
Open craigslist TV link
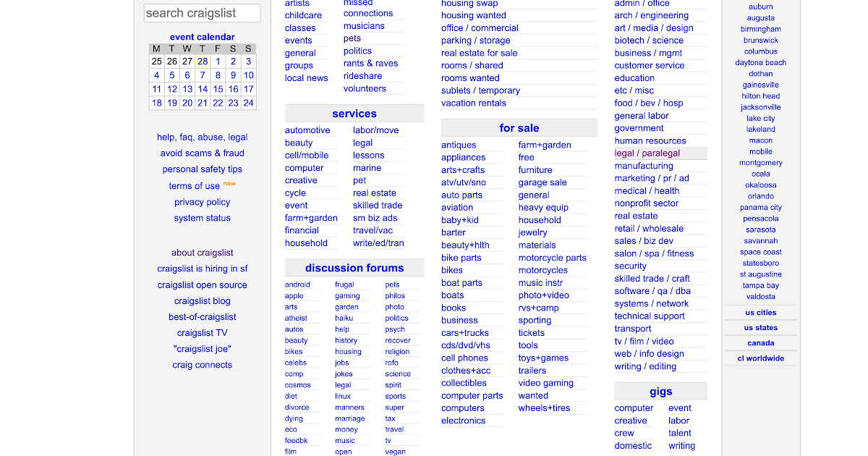click(x=203, y=333)
